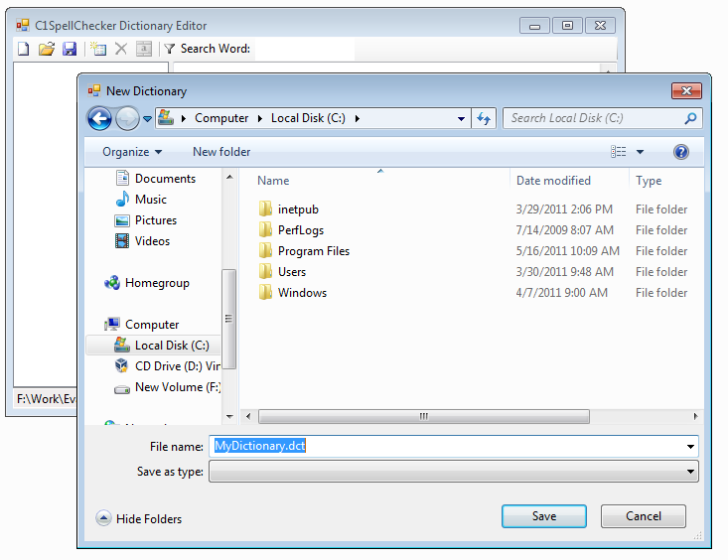Image resolution: width=728 pixels, height=560 pixels.
Task: Click file list scroll left arrow
Action: tap(248, 416)
